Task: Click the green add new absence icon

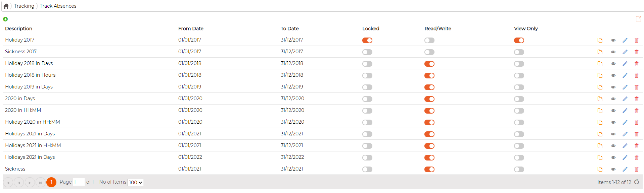Action: [5, 19]
